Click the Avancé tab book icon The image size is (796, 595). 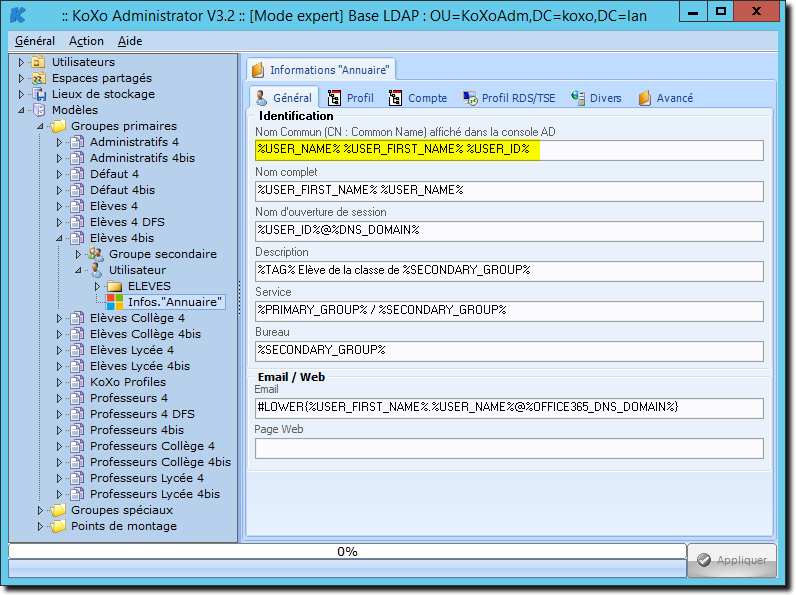645,98
